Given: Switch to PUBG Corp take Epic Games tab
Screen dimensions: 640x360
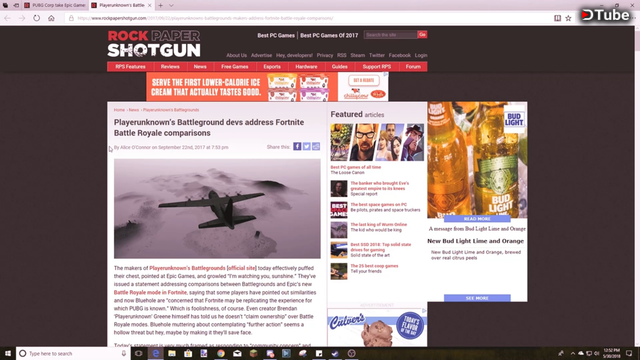Looking at the screenshot, I should 55,5.
